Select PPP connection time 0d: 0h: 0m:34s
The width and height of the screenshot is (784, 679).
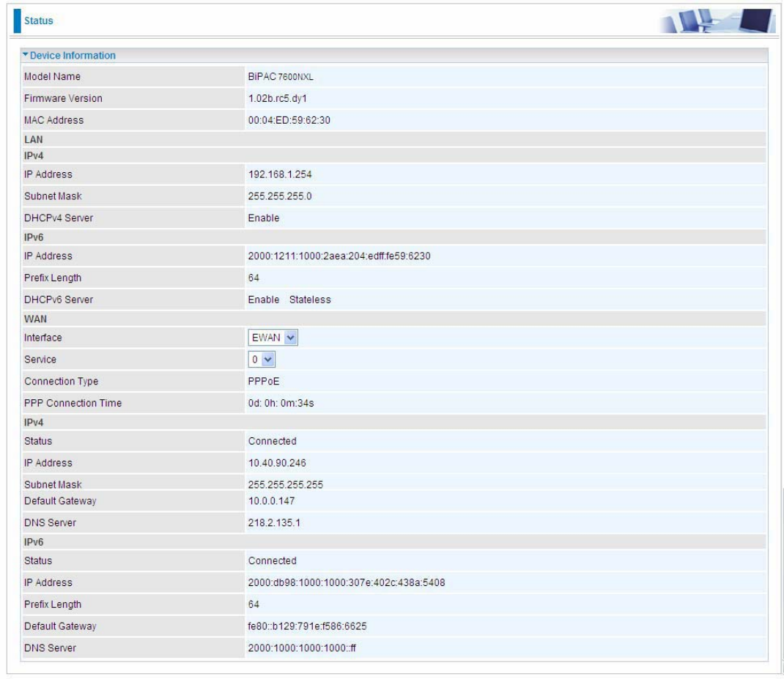coord(281,403)
